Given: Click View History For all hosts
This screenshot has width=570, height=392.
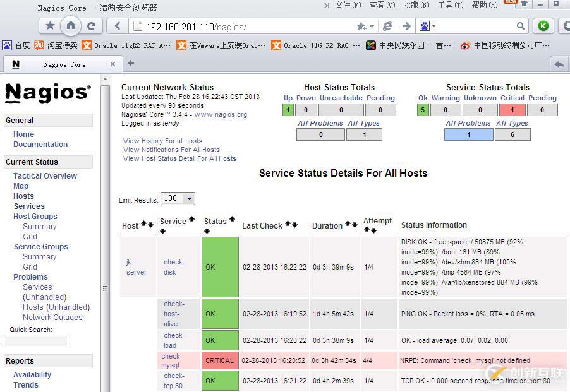Looking at the screenshot, I should tap(162, 141).
